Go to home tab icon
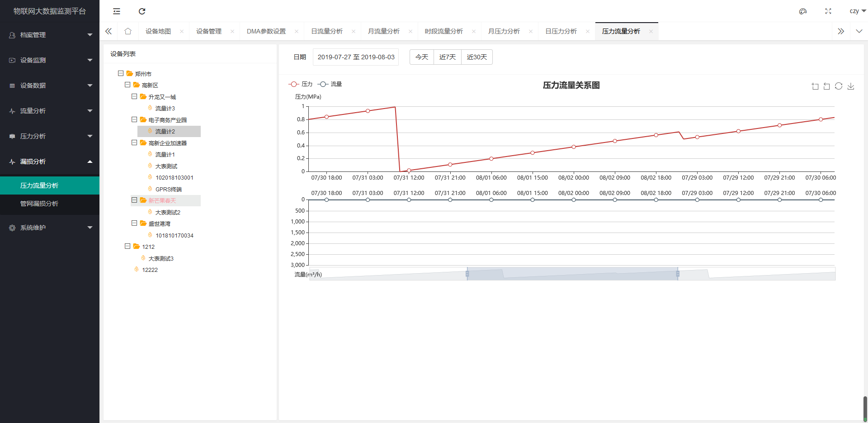The width and height of the screenshot is (868, 423). pyautogui.click(x=128, y=31)
